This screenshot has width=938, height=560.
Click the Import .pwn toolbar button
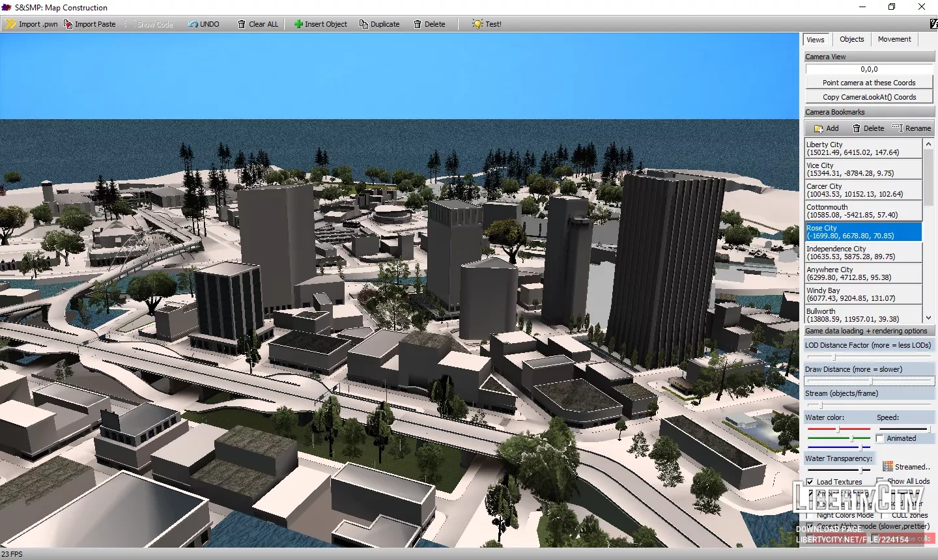click(31, 24)
